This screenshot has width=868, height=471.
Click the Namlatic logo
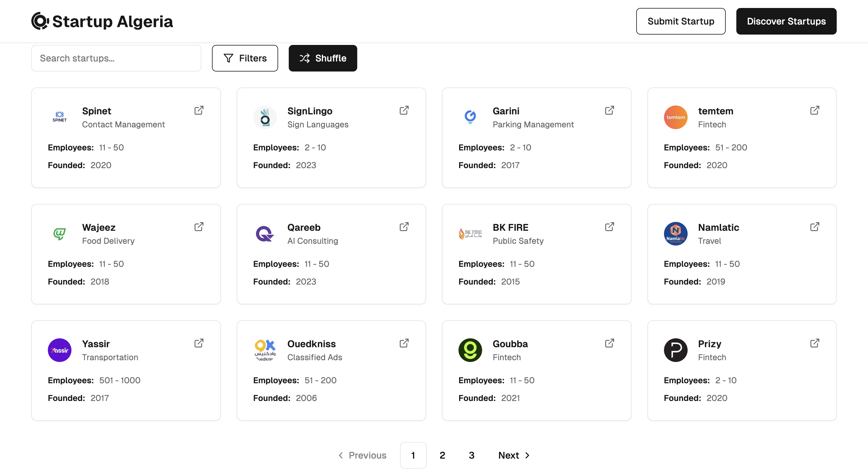(676, 234)
